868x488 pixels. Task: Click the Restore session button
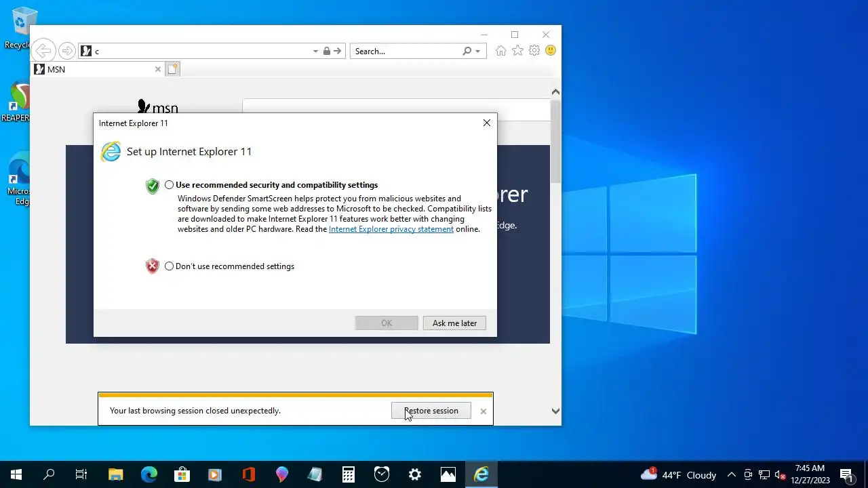point(431,411)
